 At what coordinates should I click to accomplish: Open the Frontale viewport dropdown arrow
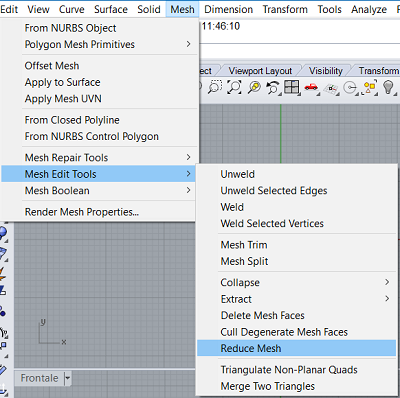68,378
